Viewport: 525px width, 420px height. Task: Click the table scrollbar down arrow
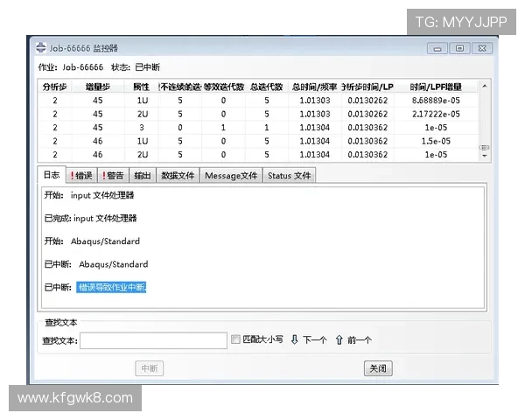[x=485, y=156]
